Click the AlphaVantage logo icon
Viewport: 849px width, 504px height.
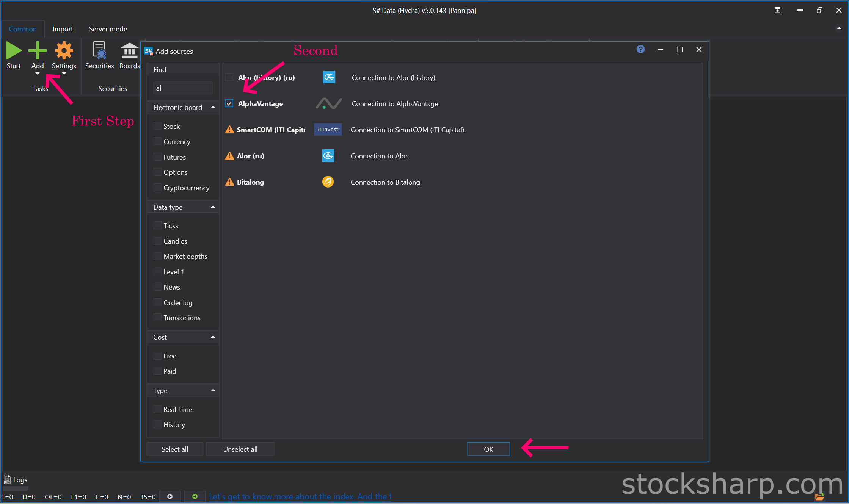point(328,103)
